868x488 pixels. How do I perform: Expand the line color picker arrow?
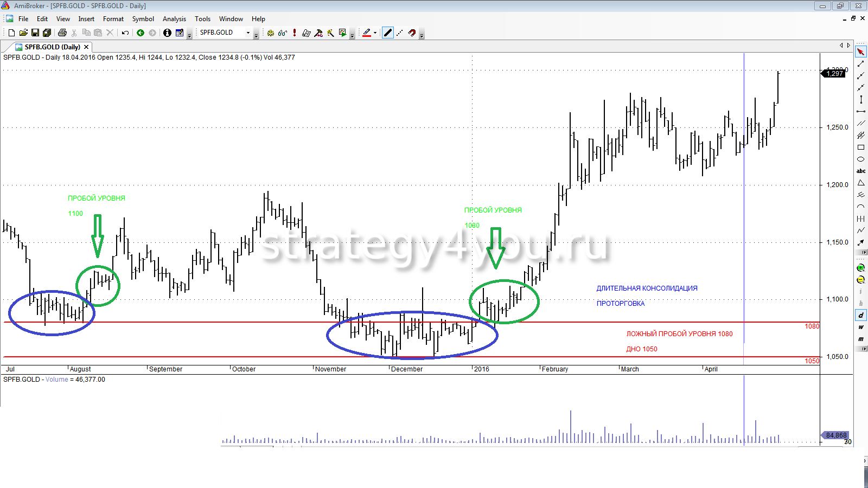(x=375, y=33)
